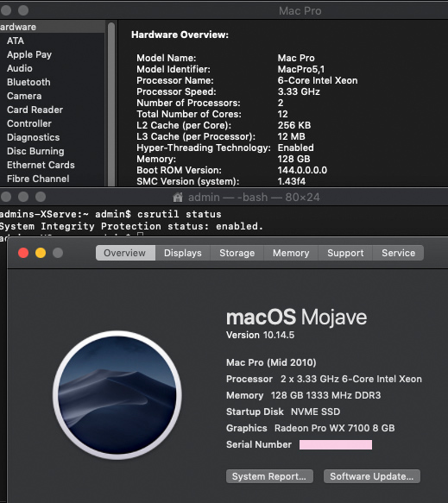Select the Hardware category header in sidebar

(53, 27)
